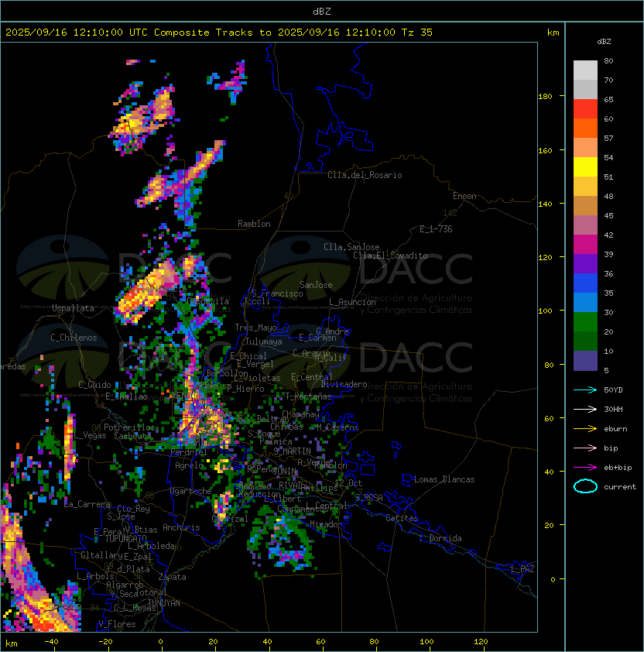Click the 'Clla.del_Rosario' label

365,175
